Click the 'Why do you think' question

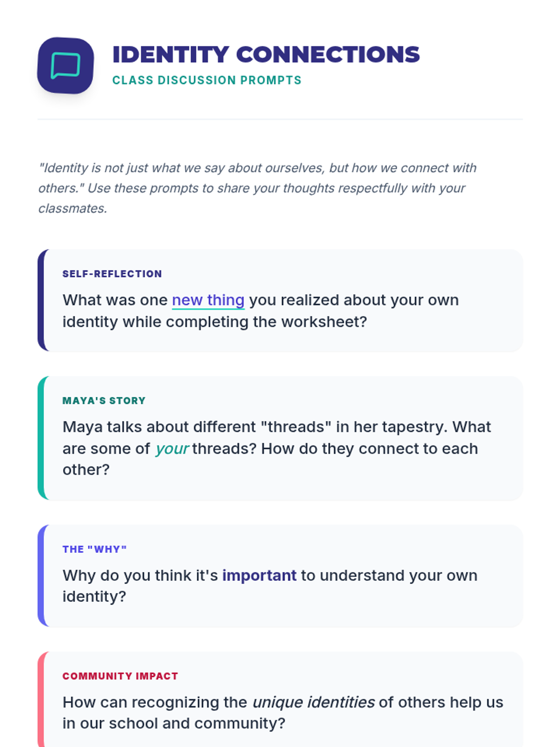[270, 586]
